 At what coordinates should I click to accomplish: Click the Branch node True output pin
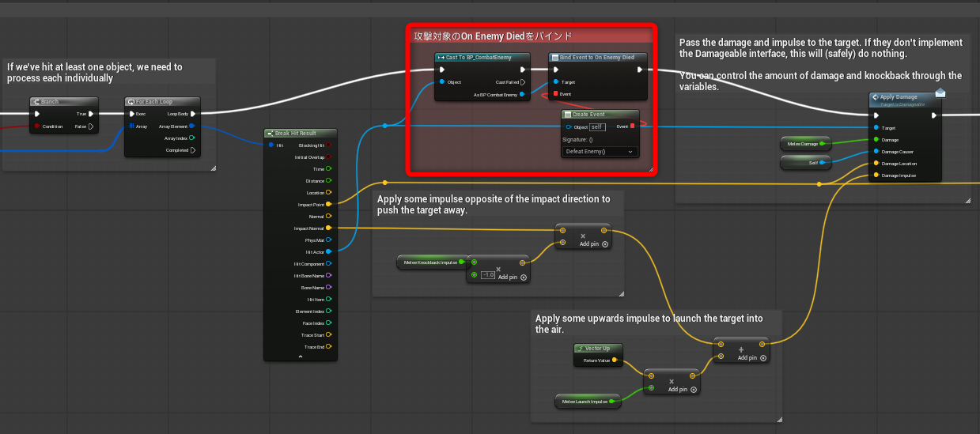pyautogui.click(x=91, y=114)
